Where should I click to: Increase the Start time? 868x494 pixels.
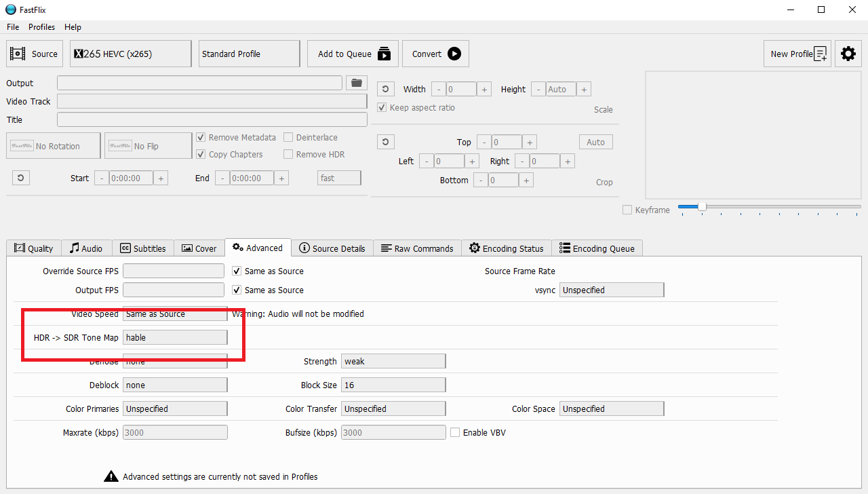161,178
